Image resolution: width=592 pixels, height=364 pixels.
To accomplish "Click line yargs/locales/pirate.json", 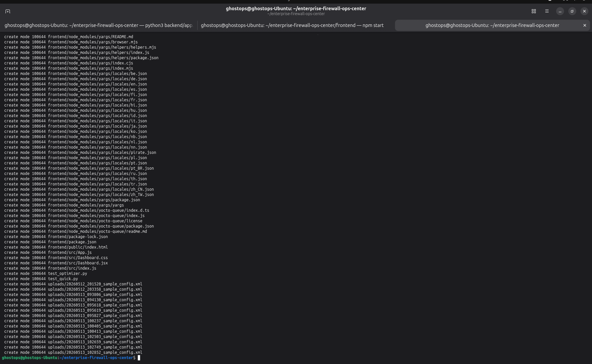I will click(x=80, y=153).
